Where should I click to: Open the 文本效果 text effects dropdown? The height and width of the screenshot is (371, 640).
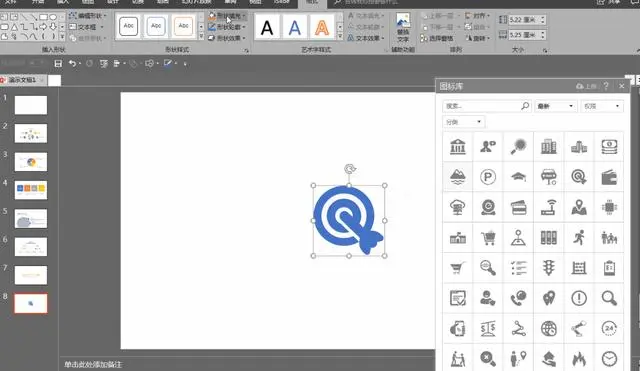click(x=366, y=38)
